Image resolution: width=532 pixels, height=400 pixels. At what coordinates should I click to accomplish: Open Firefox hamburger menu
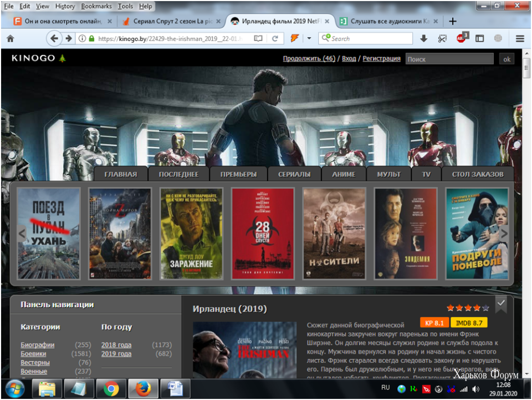pos(520,39)
